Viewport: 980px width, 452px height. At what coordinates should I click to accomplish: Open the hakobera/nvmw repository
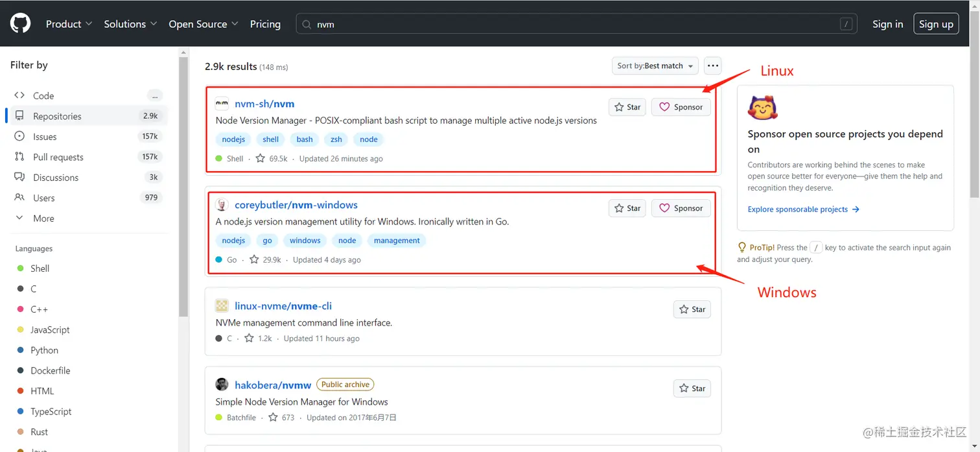point(273,385)
